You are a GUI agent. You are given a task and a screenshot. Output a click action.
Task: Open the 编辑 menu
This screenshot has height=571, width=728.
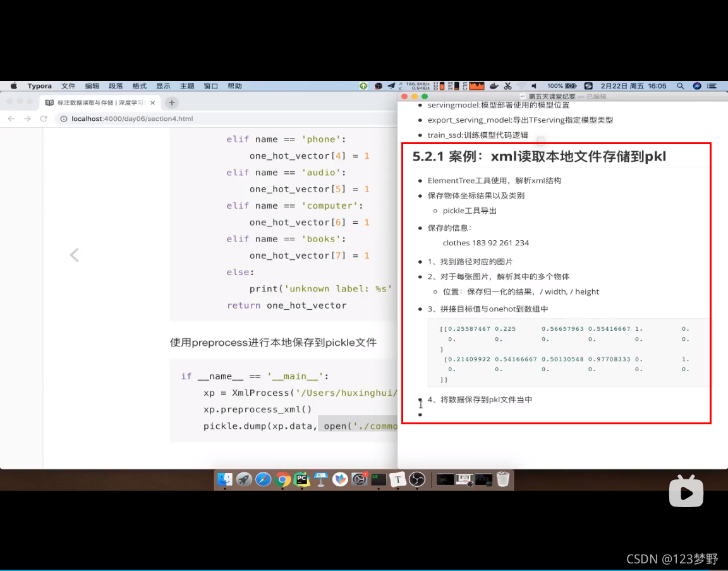(92, 86)
